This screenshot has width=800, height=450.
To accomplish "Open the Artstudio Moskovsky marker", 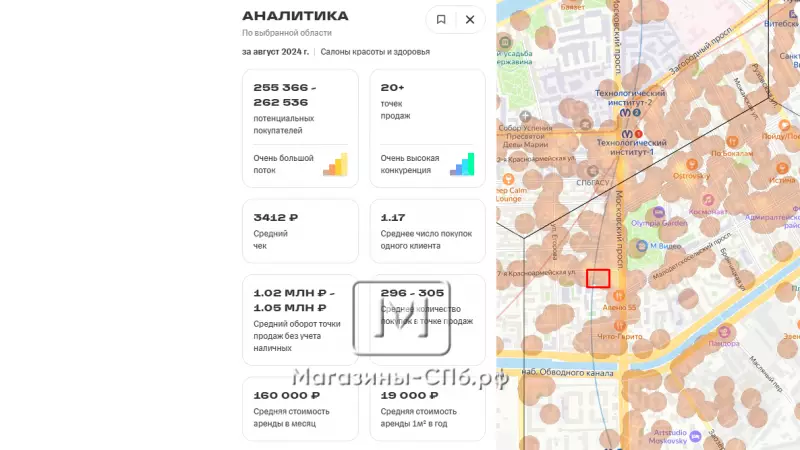I will pyautogui.click(x=695, y=436).
